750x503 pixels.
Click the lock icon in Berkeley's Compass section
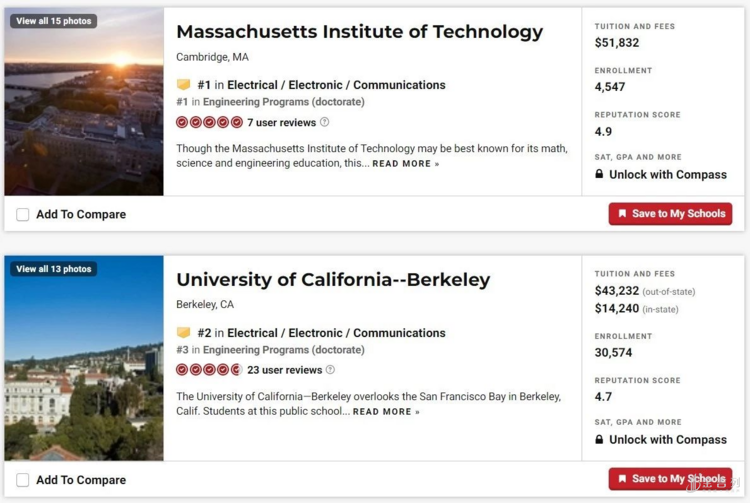point(599,439)
